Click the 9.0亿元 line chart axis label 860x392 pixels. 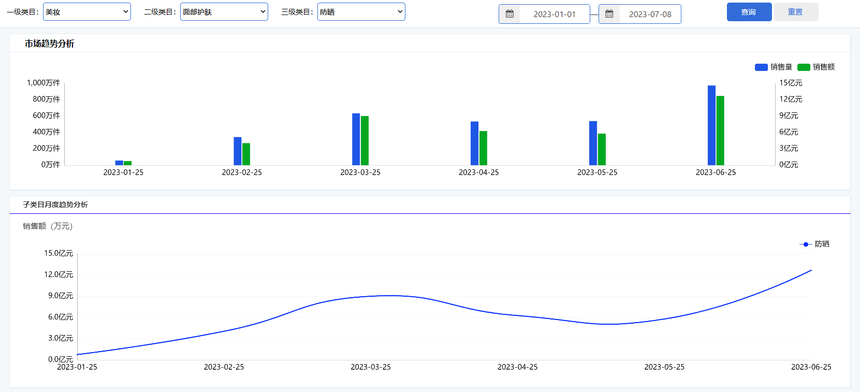(60, 296)
